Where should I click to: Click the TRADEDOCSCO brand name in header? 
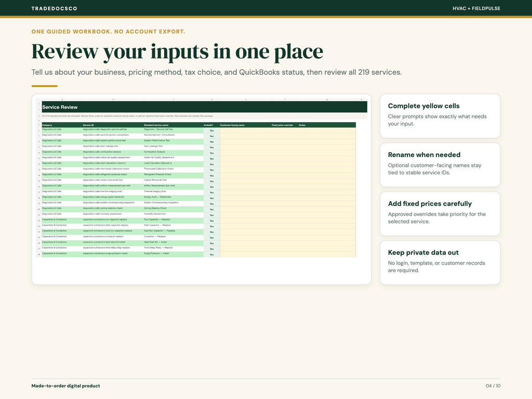pos(54,8)
